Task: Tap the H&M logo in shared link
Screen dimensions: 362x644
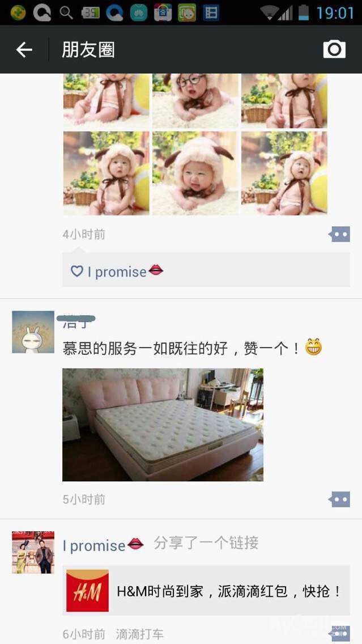Action: 87,591
